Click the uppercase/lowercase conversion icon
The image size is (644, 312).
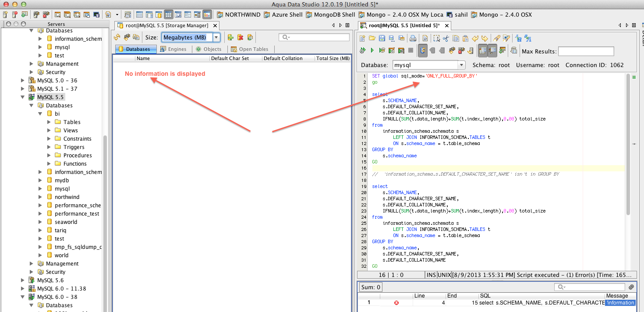518,38
